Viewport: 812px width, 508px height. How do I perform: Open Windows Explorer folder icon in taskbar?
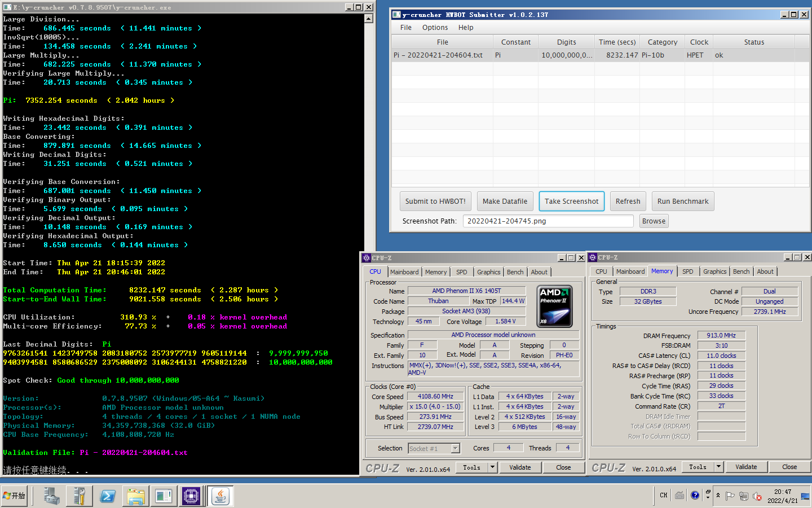[x=136, y=496]
